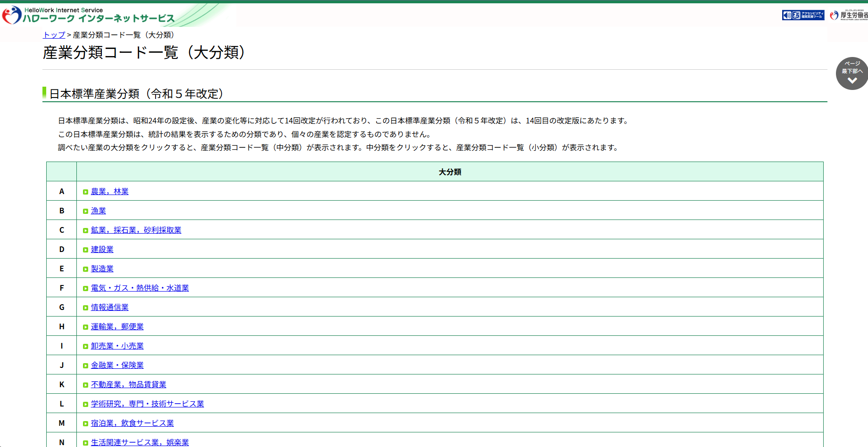This screenshot has height=447, width=868.
Task: Click green arrow icon beside 卸売業・小売業
Action: pos(85,346)
